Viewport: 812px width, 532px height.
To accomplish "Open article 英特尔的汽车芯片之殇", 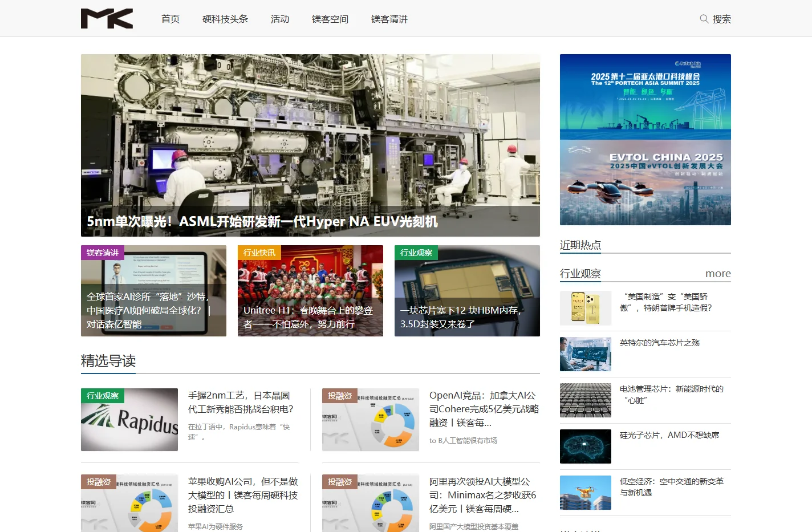I will 660,343.
